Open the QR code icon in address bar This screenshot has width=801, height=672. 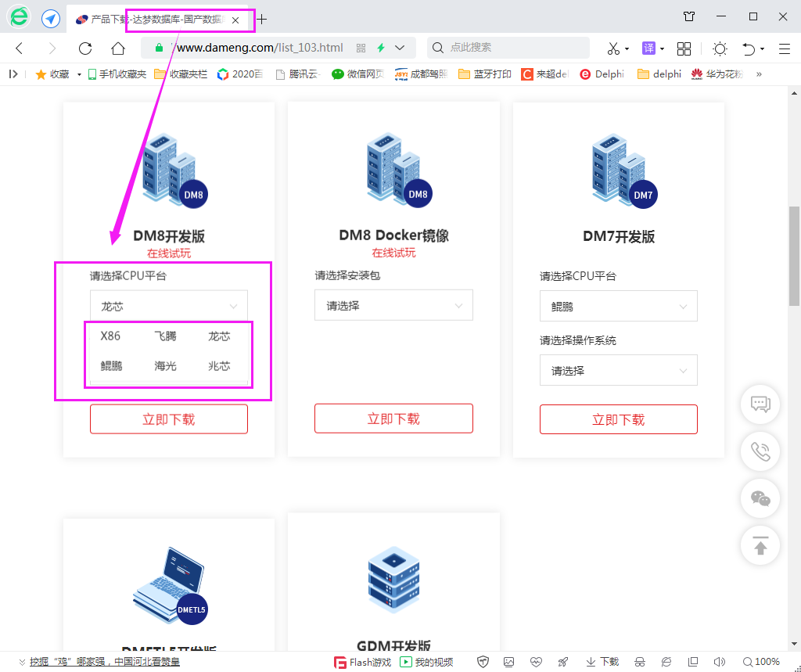(x=361, y=48)
